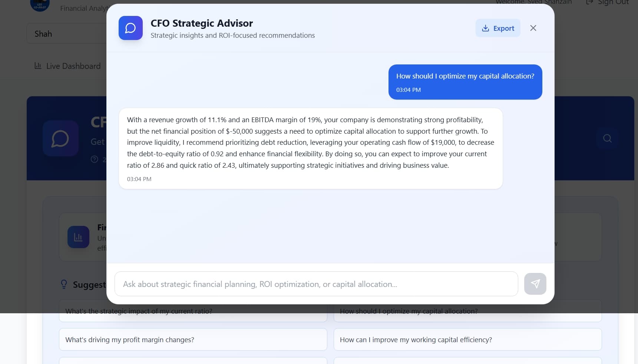
Task: Click the '03:04 PM' timestamp under advisor reply
Action: 139,179
